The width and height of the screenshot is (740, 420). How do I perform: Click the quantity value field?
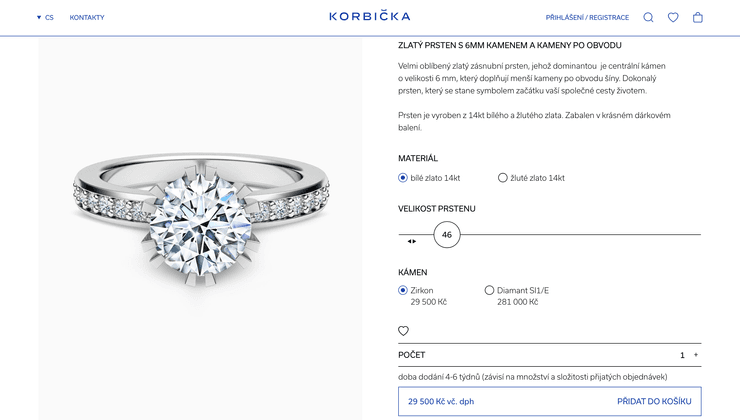(x=682, y=355)
